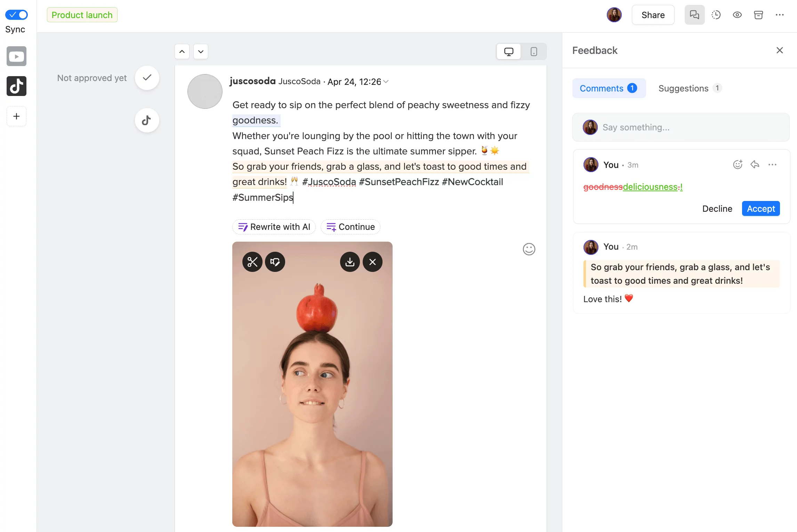Toggle the sync switch at top left
This screenshot has width=797, height=532.
coord(17,14)
